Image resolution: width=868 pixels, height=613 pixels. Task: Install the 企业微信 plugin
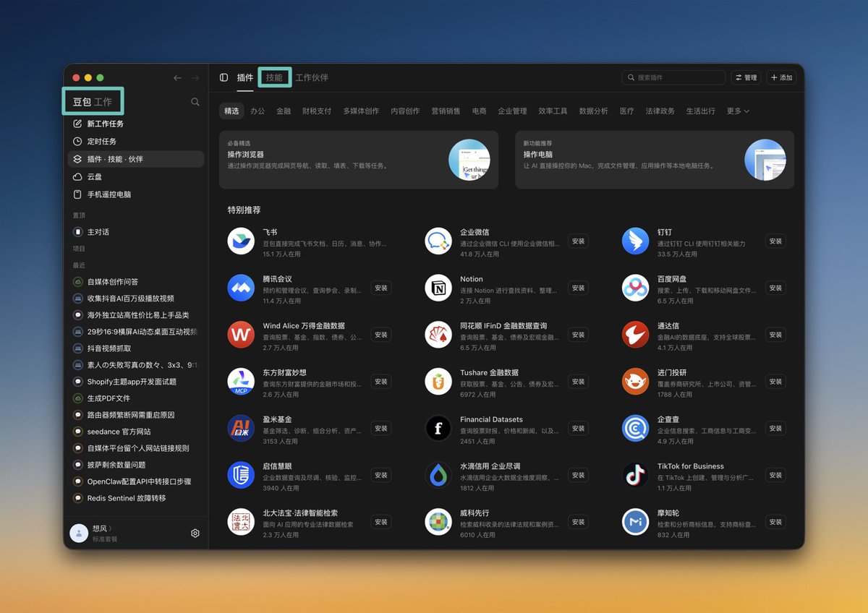point(578,241)
